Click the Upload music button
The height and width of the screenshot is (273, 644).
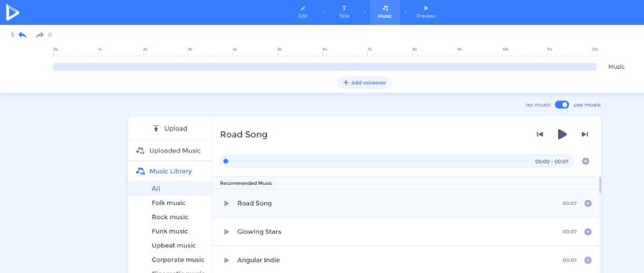(170, 128)
